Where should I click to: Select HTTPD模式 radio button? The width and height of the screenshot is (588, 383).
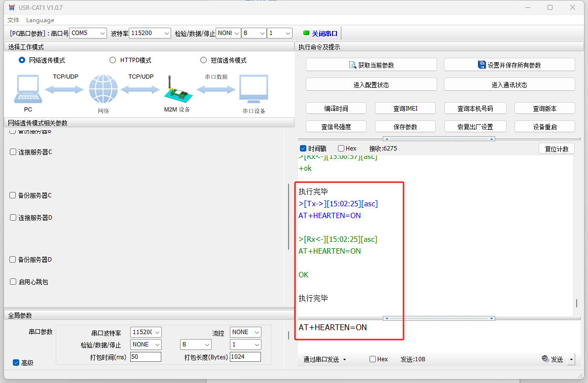click(x=112, y=60)
